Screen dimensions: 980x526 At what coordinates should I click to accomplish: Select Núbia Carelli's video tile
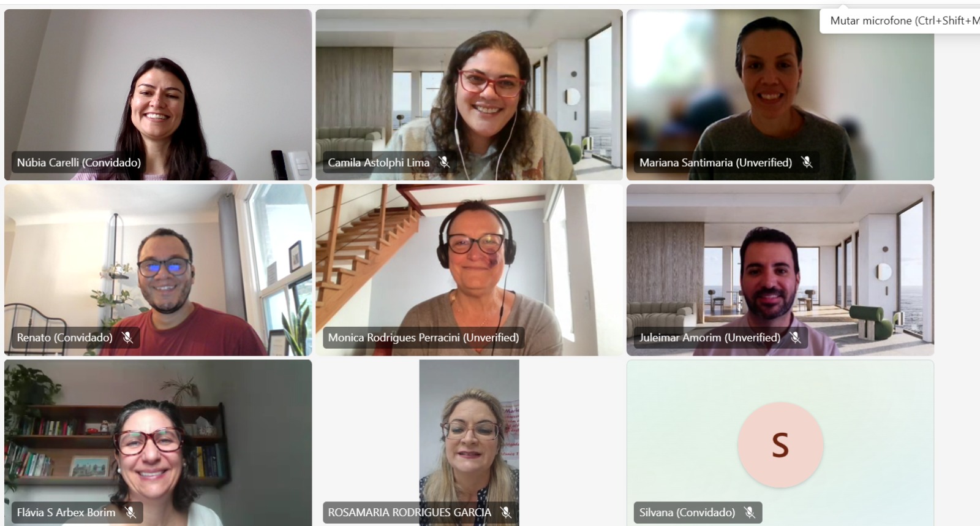158,94
